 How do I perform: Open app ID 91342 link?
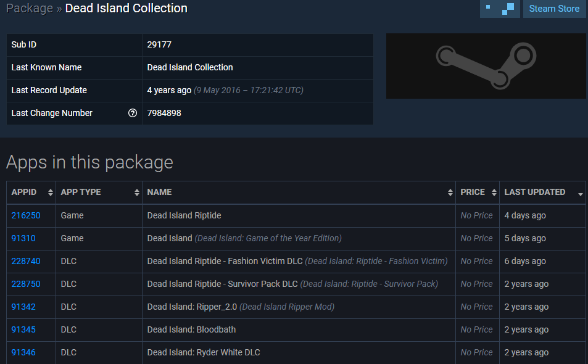click(x=23, y=307)
